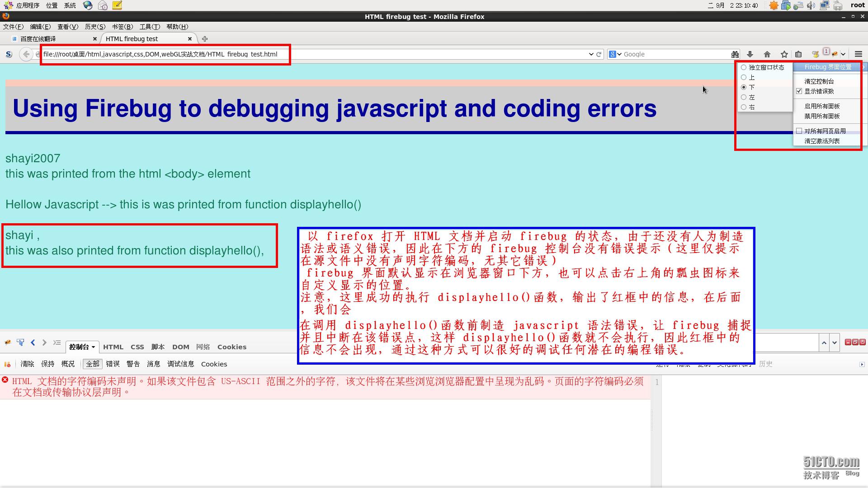Image resolution: width=868 pixels, height=488 pixels.
Task: Click the Firebug search next arrow
Action: (x=835, y=343)
